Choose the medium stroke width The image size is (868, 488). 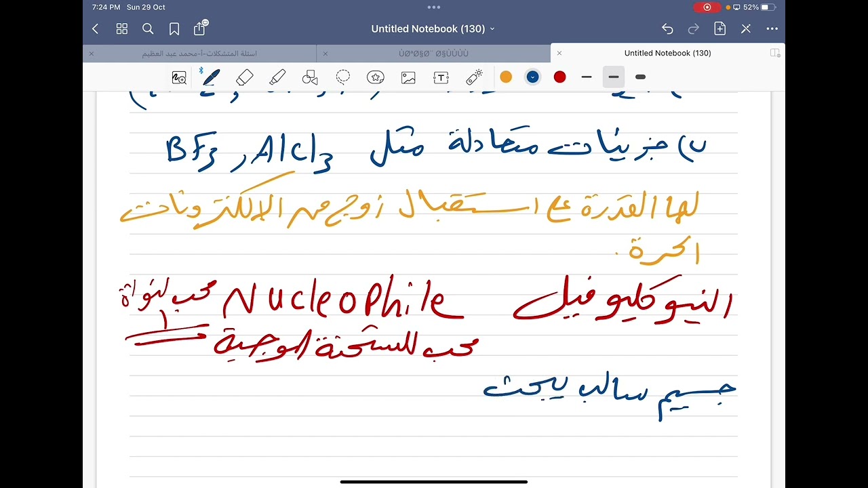[x=614, y=77]
